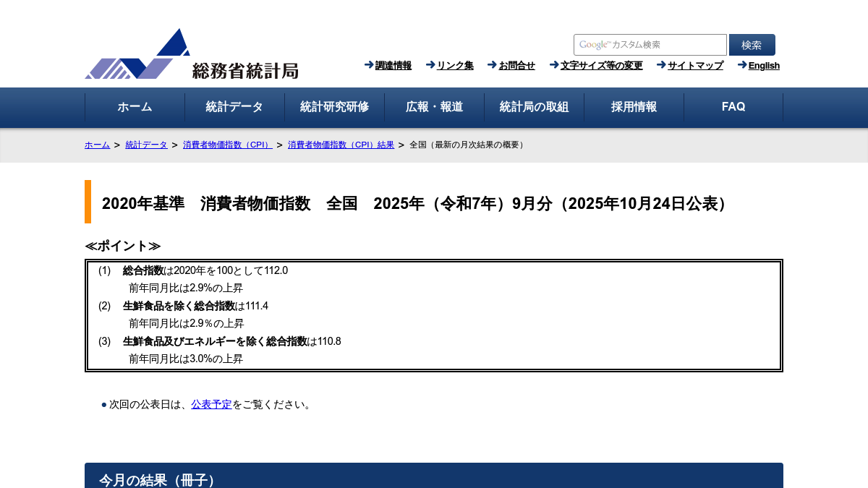Select 統計局の取組 in navigation bar

534,107
